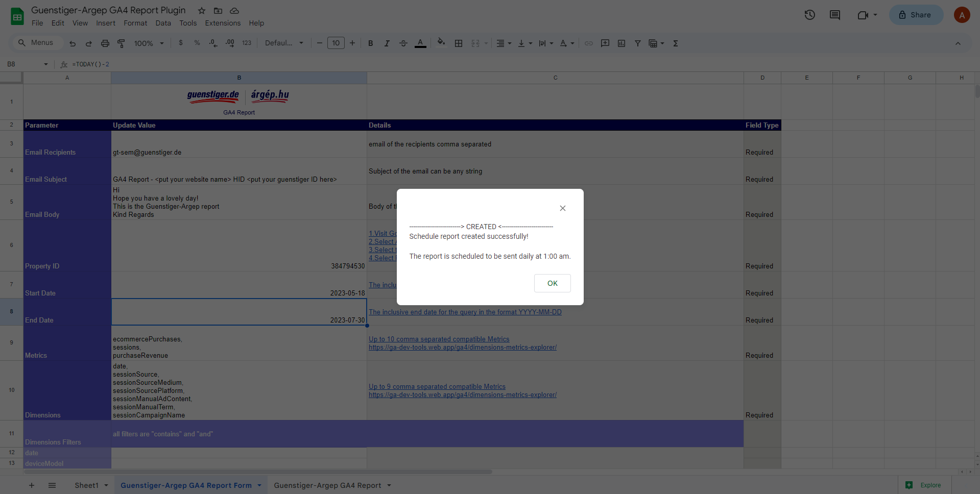Click the print icon

pyautogui.click(x=105, y=43)
